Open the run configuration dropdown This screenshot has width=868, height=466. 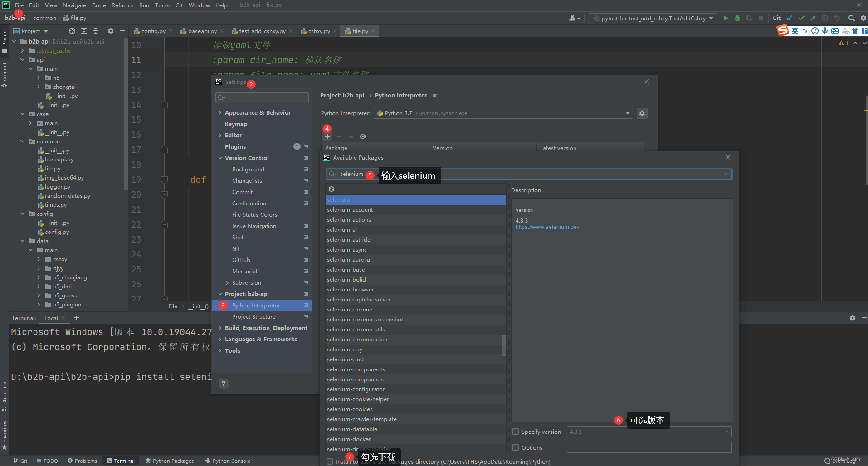point(653,18)
